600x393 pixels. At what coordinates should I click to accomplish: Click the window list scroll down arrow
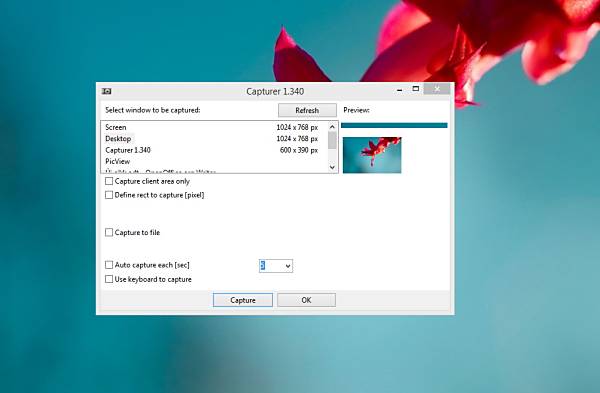click(x=332, y=167)
